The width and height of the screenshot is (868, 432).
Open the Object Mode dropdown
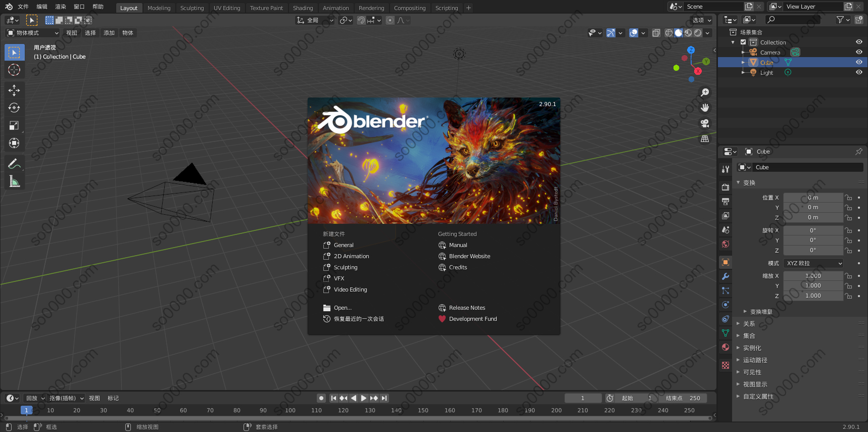point(32,33)
